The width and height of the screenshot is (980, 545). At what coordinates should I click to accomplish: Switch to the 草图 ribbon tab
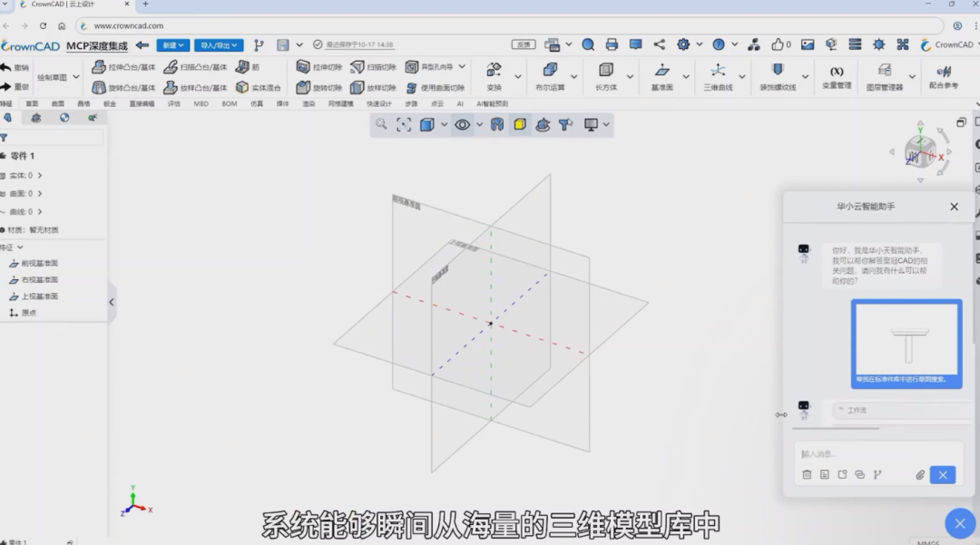(32, 103)
